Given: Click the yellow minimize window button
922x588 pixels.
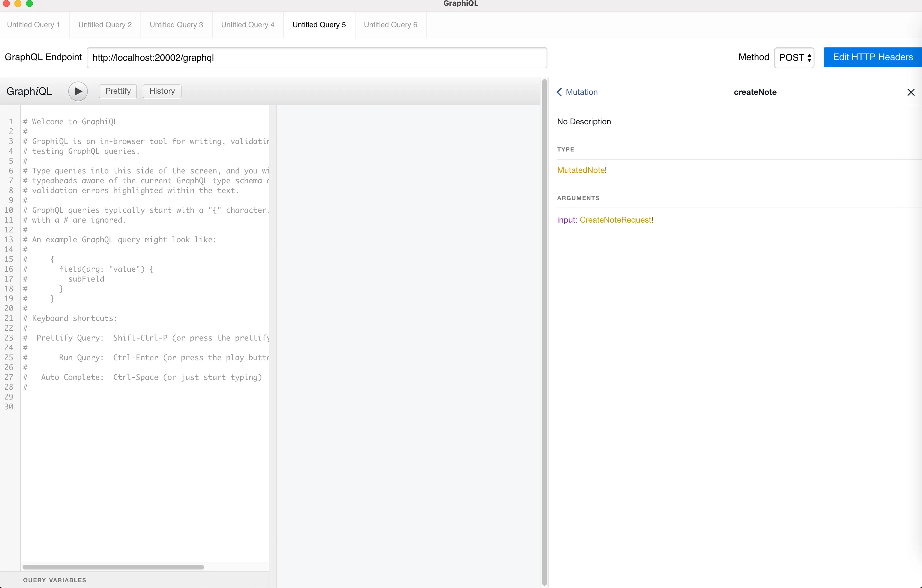Looking at the screenshot, I should [18, 3].
